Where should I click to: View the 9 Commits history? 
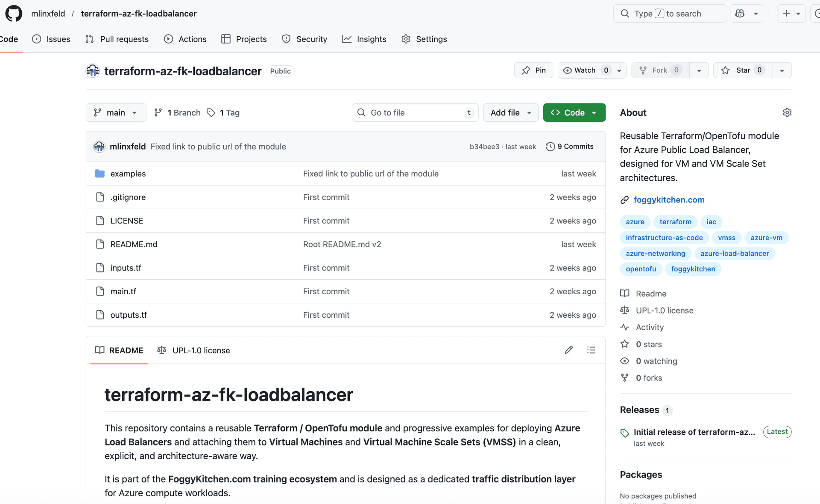[570, 147]
